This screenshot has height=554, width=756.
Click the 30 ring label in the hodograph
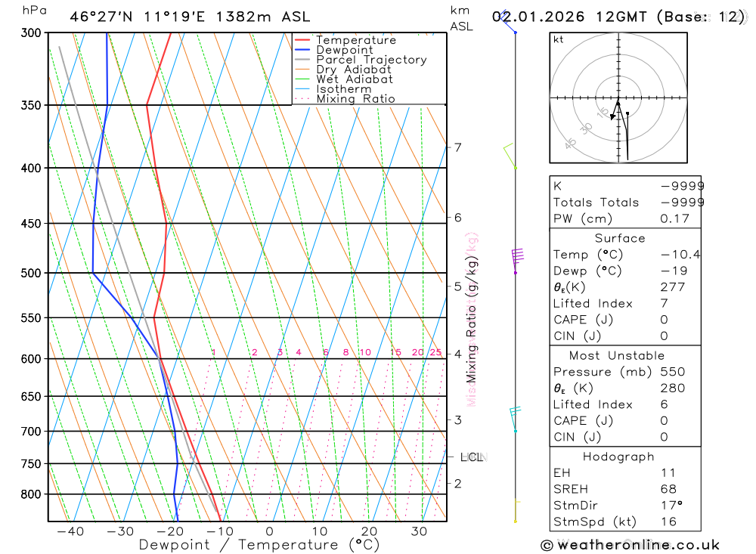(586, 128)
